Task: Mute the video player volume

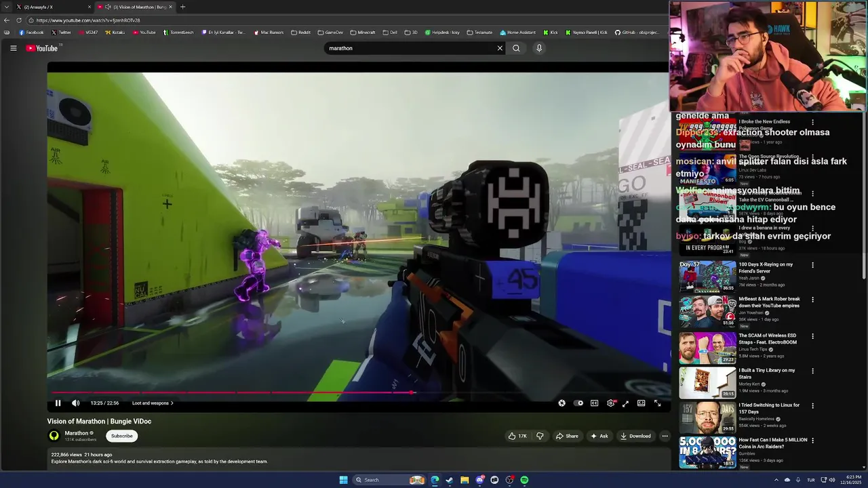Action: 75,403
